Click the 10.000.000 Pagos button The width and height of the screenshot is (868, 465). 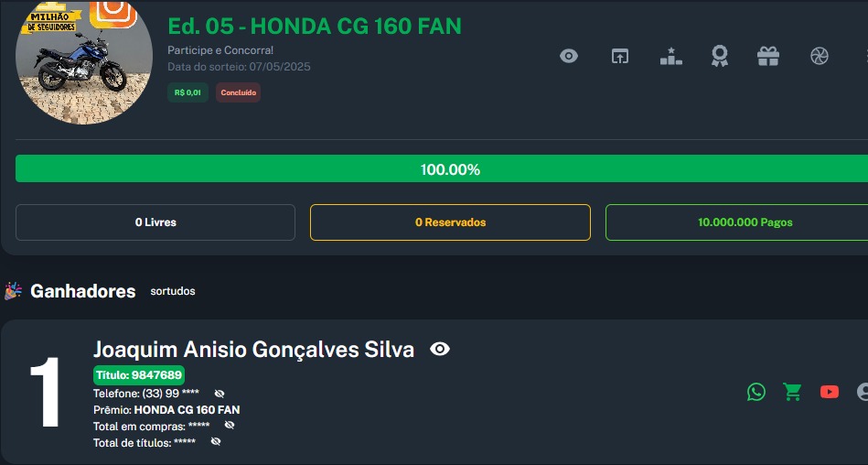point(736,222)
